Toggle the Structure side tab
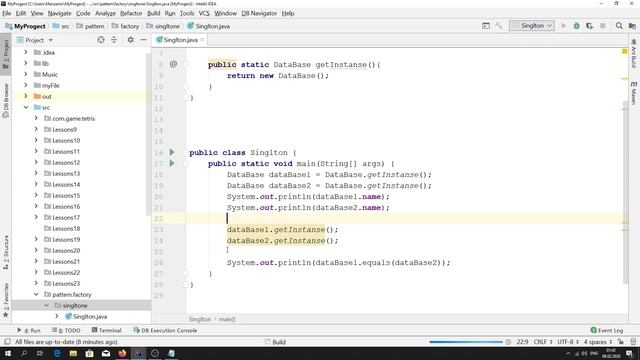Screen dimensions: 640x360 (6, 252)
